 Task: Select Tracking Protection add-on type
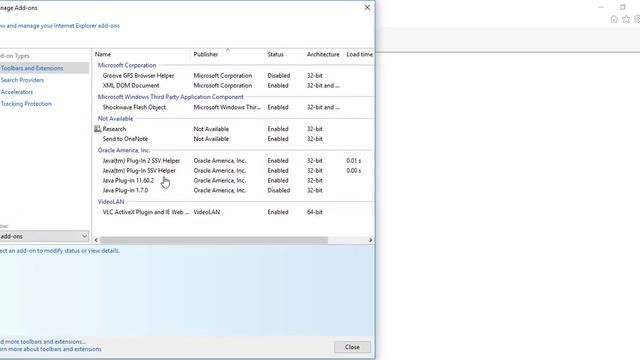pyautogui.click(x=26, y=104)
